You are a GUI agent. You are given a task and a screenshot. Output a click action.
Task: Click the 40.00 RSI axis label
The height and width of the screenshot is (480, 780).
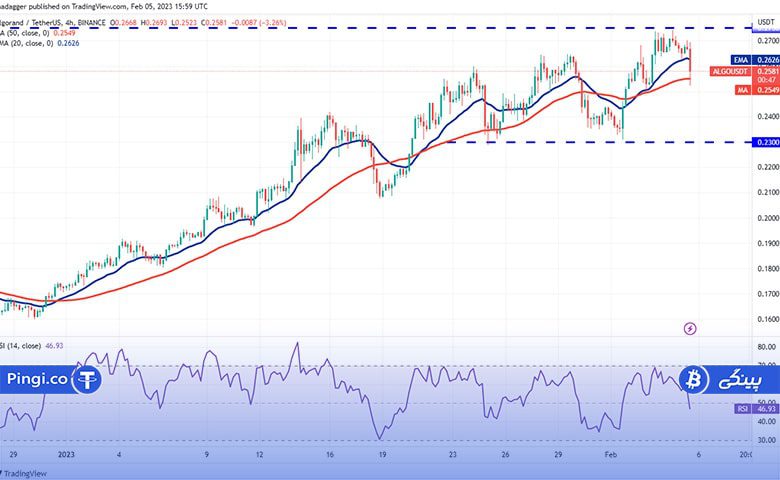click(767, 421)
